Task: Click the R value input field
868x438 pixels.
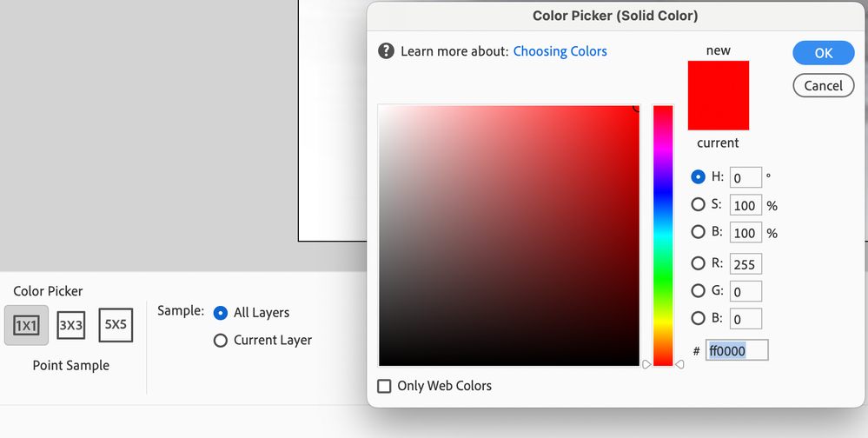Action: [745, 264]
